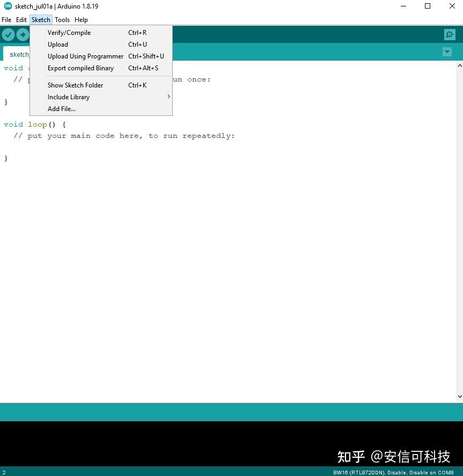The width and height of the screenshot is (463, 476).
Task: Select Upload in the open menu
Action: (x=57, y=44)
